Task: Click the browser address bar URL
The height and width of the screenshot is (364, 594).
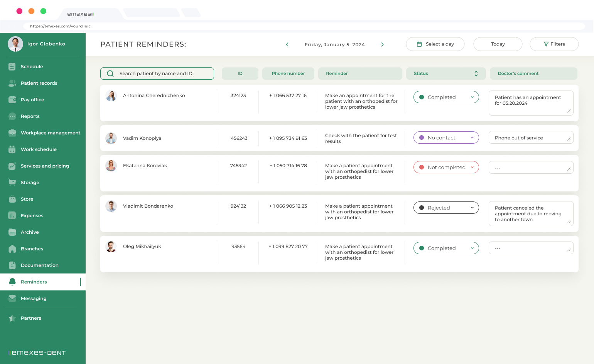Action: [x=61, y=26]
